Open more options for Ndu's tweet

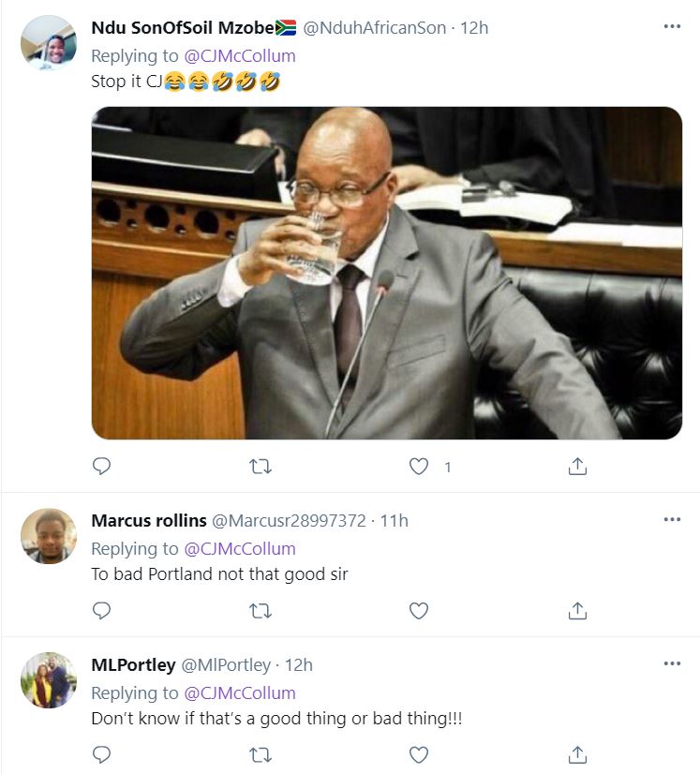[x=672, y=26]
